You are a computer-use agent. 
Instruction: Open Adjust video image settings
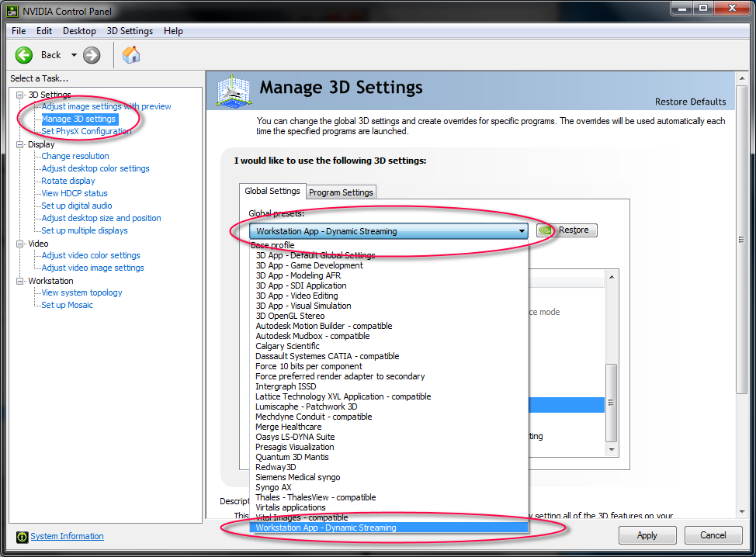(x=92, y=268)
